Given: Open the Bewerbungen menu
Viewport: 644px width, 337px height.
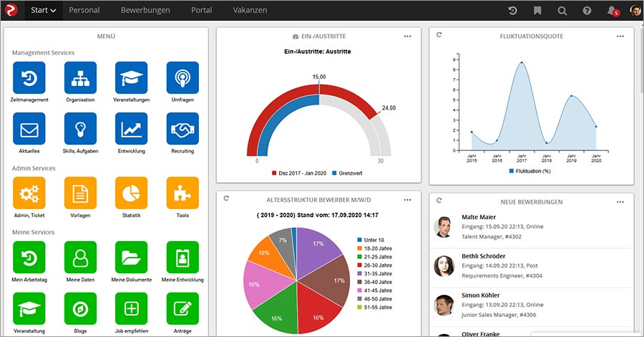Looking at the screenshot, I should click(145, 10).
